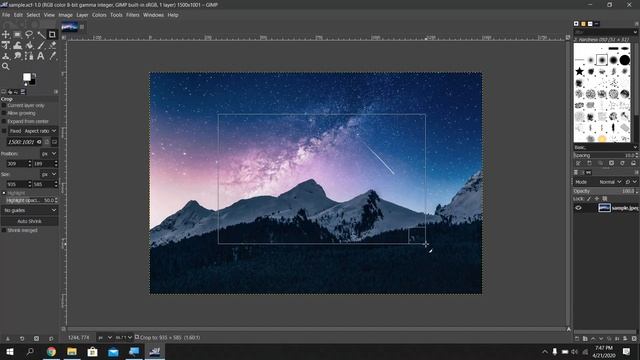Edit the selected brush icon
Viewport: 640px width, 360px height.
pos(578,163)
